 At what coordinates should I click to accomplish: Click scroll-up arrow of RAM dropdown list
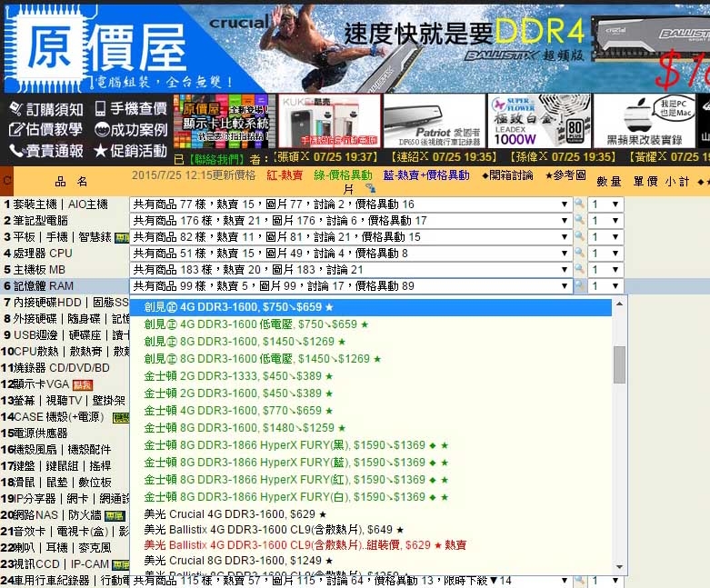point(619,304)
